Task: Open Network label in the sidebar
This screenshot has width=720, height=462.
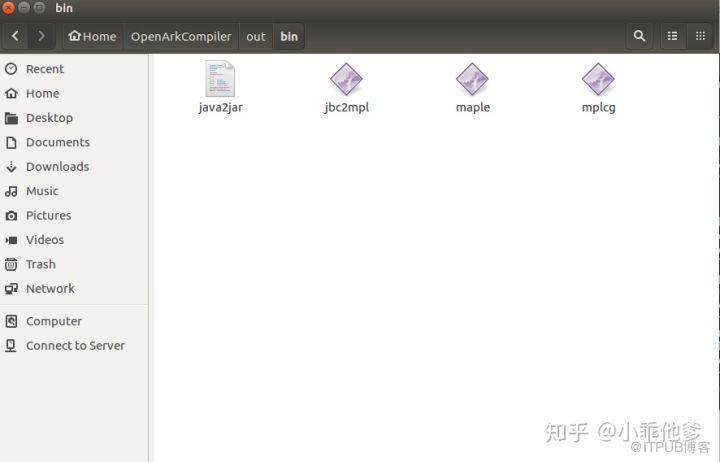Action: click(x=50, y=288)
